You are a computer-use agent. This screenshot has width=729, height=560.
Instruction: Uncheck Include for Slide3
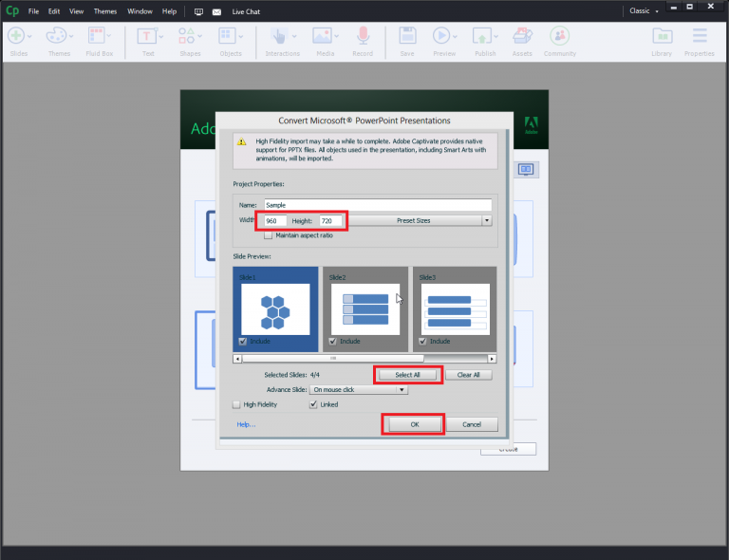coord(422,342)
